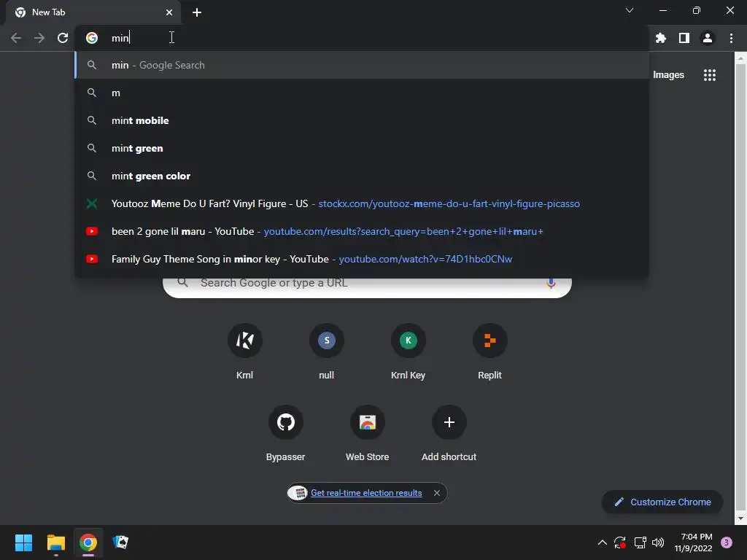Image resolution: width=747 pixels, height=560 pixels.
Task: Click the Customize Chrome button
Action: coord(662,502)
